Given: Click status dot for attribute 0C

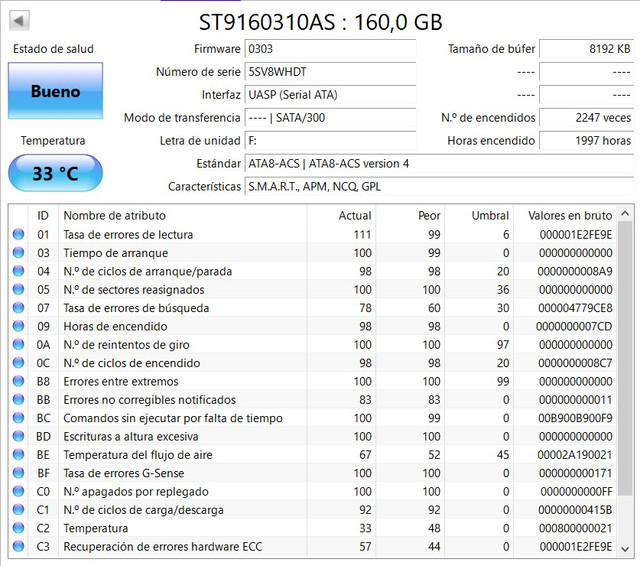Looking at the screenshot, I should tap(18, 363).
